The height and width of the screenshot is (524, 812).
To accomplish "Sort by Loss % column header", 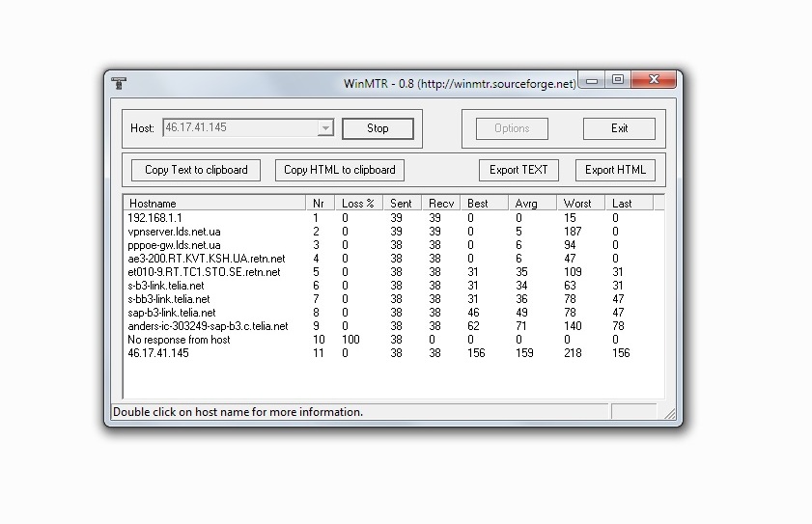I will pyautogui.click(x=358, y=203).
